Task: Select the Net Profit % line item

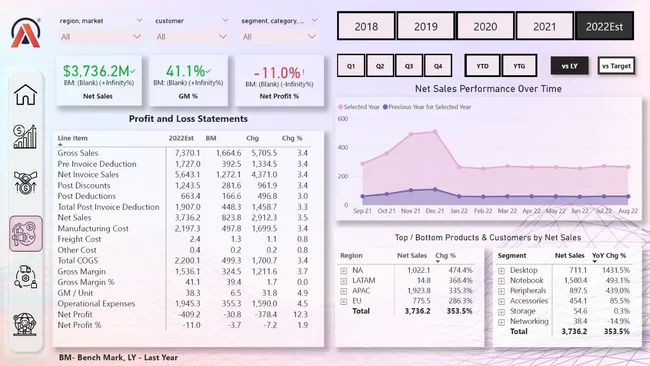Action: pyautogui.click(x=79, y=325)
